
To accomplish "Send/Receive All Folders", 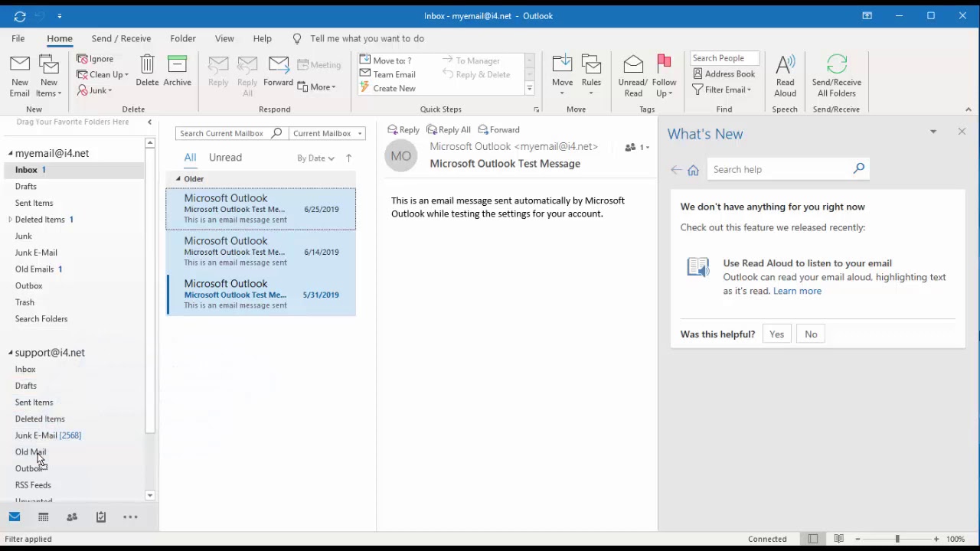I will (x=837, y=76).
